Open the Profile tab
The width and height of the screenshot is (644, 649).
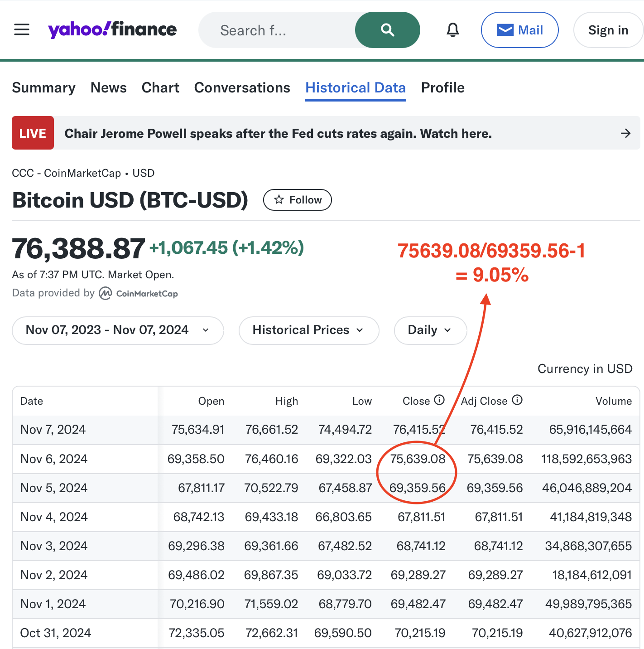point(443,87)
